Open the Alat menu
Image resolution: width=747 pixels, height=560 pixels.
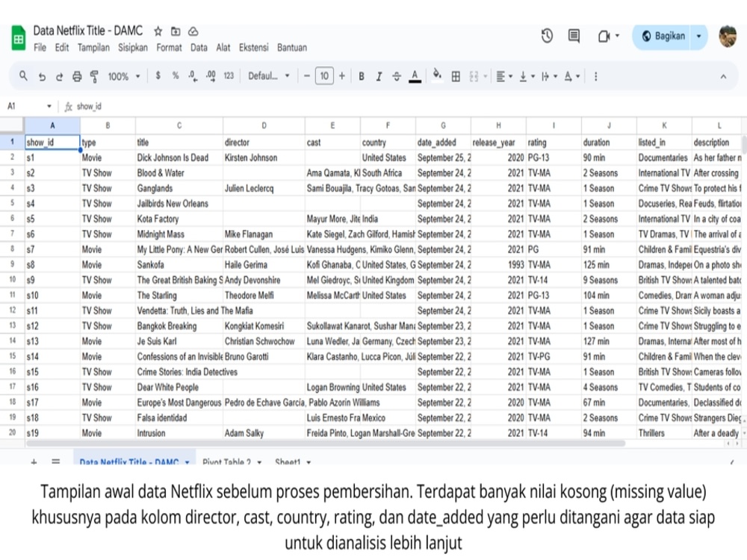click(223, 48)
